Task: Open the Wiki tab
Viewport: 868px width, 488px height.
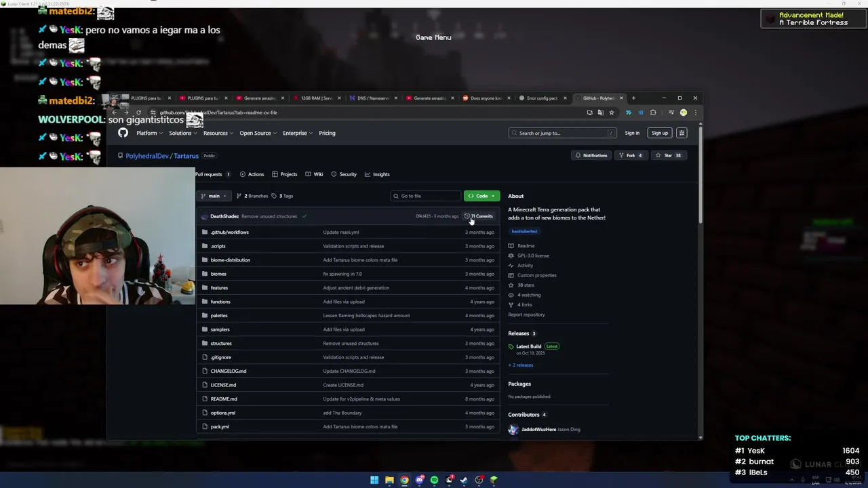Action: [314, 174]
